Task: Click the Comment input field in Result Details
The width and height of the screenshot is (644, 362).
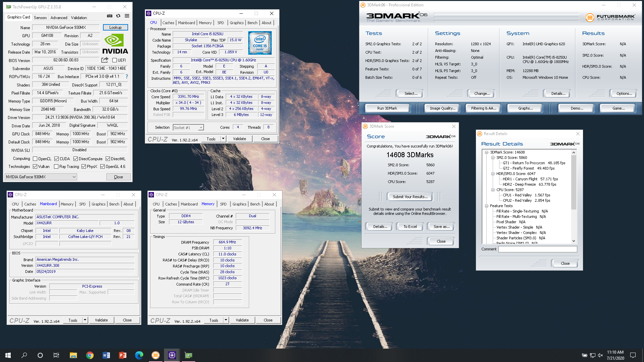Action: tap(538, 249)
